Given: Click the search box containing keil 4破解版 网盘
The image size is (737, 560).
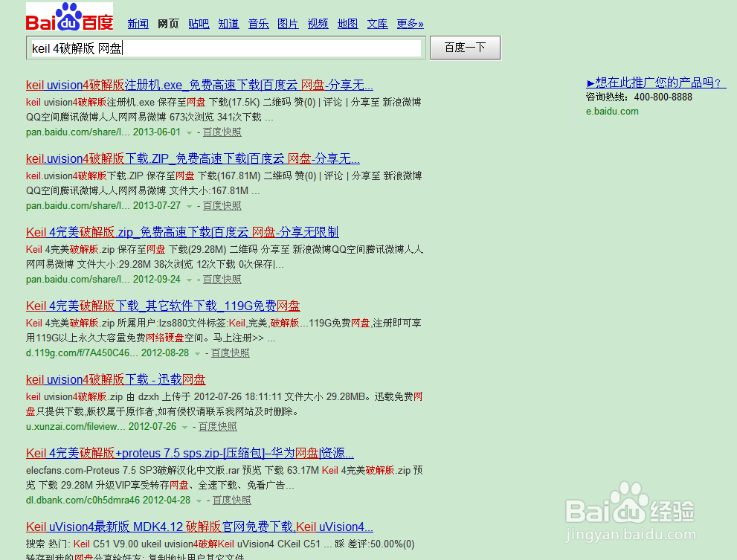Looking at the screenshot, I should 225,48.
